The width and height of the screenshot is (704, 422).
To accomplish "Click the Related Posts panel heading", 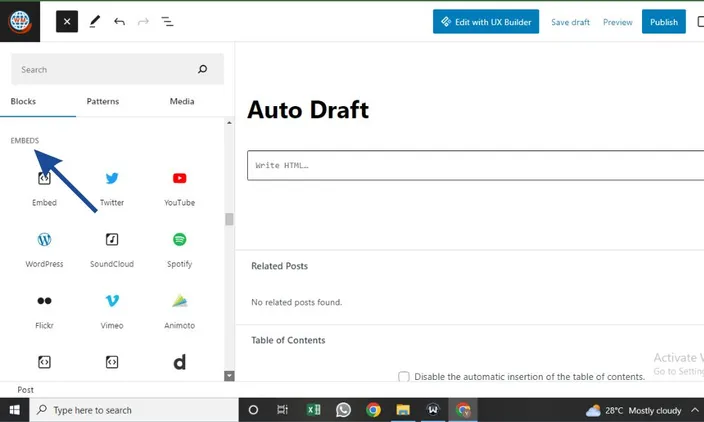I will [279, 266].
